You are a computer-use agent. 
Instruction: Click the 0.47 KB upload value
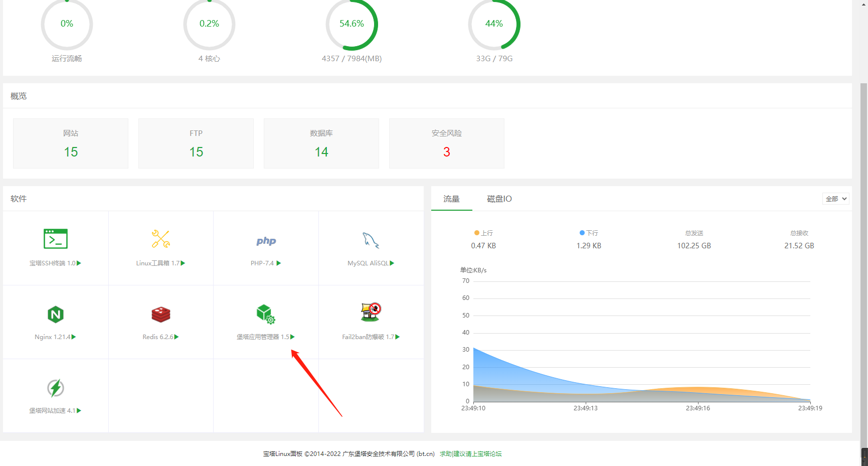[x=483, y=246]
